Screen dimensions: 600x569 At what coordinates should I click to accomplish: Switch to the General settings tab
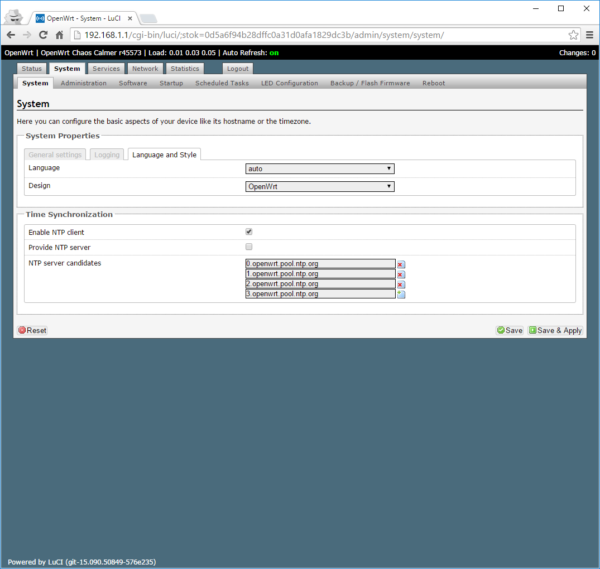(55, 154)
